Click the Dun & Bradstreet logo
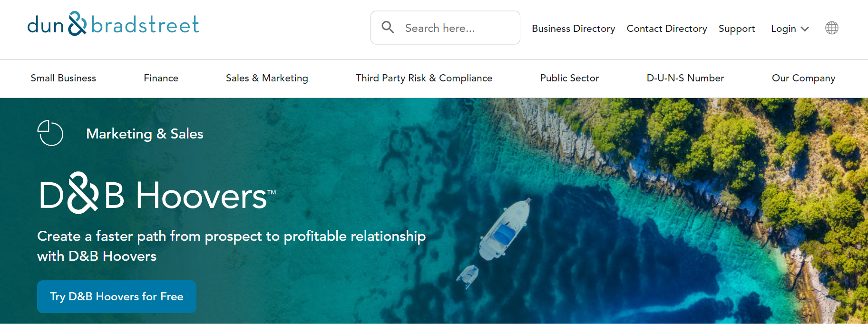 pyautogui.click(x=113, y=24)
